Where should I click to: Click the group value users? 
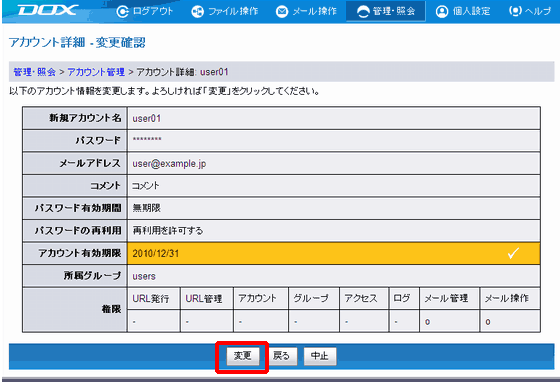144,276
